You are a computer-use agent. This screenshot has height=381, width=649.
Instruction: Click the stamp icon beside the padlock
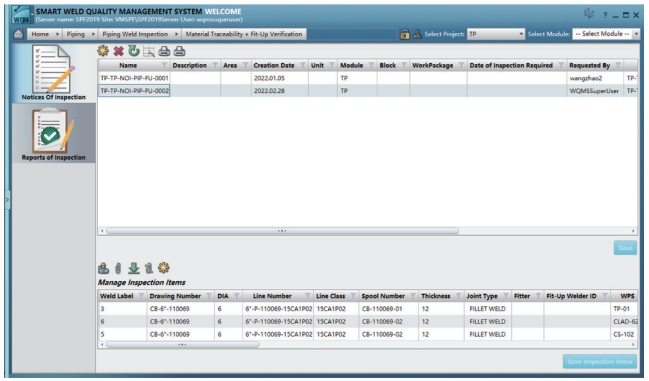coord(417,34)
